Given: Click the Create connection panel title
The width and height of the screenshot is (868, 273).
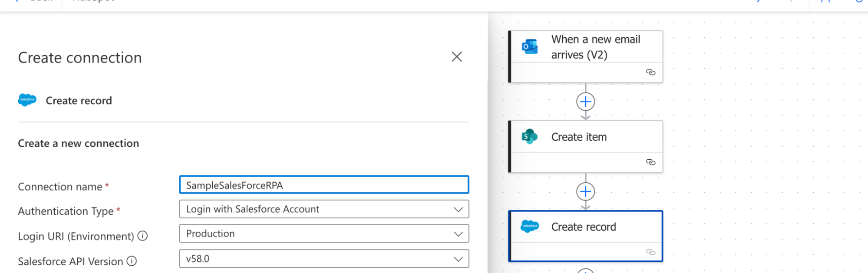Looking at the screenshot, I should (80, 58).
